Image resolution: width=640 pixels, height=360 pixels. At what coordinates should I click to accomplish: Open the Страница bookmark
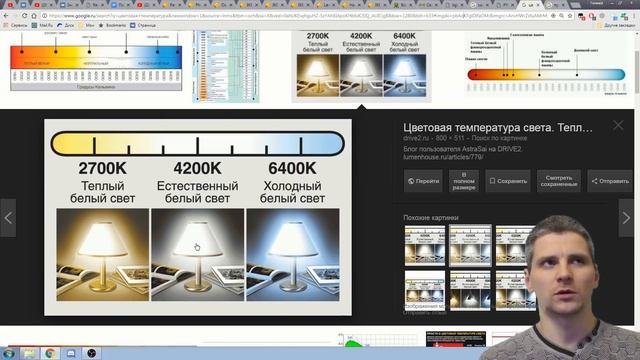[x=143, y=25]
